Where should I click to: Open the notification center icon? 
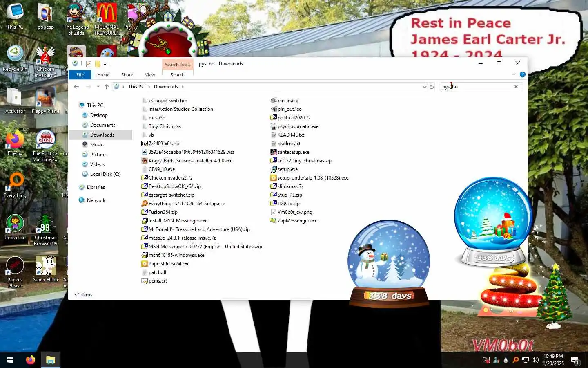tap(575, 360)
